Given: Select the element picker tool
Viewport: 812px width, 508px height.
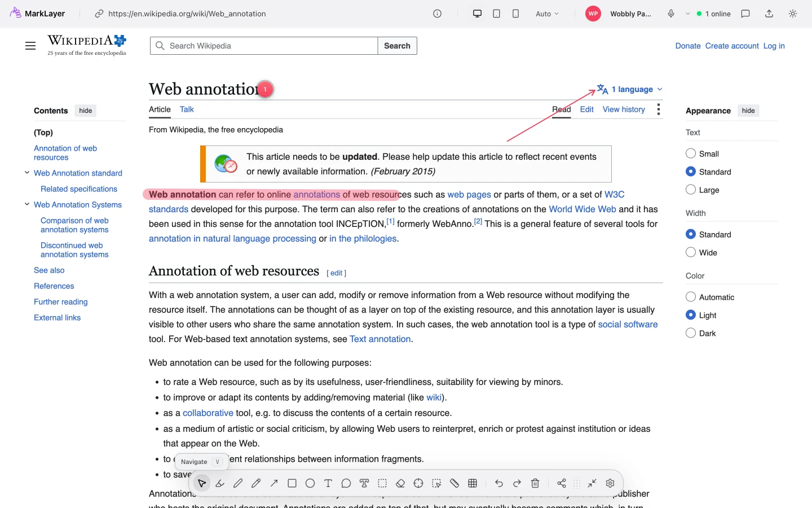Looking at the screenshot, I should 436,483.
